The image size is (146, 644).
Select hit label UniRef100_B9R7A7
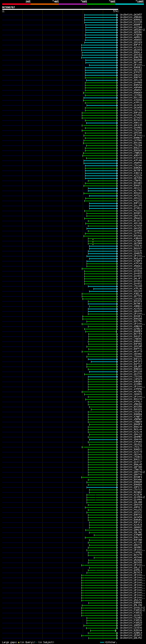[x=131, y=77]
